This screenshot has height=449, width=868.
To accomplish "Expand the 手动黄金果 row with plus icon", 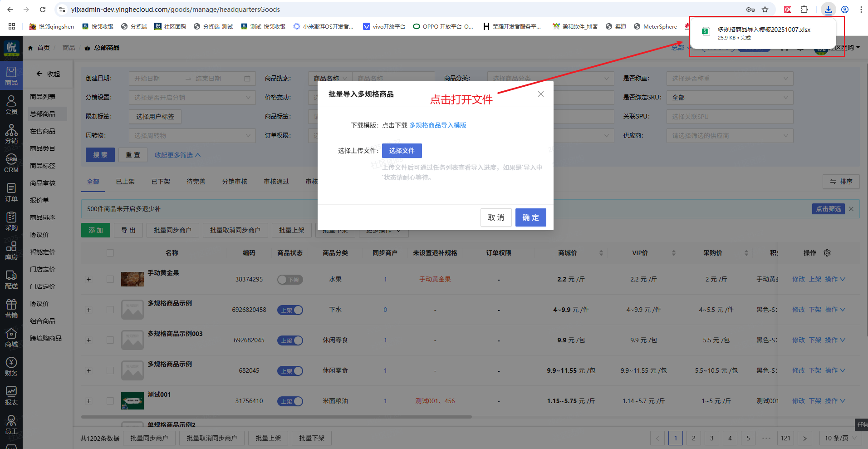I will [88, 280].
